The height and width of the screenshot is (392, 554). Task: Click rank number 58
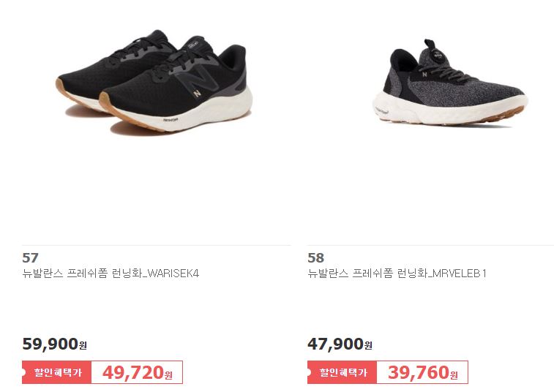(315, 258)
